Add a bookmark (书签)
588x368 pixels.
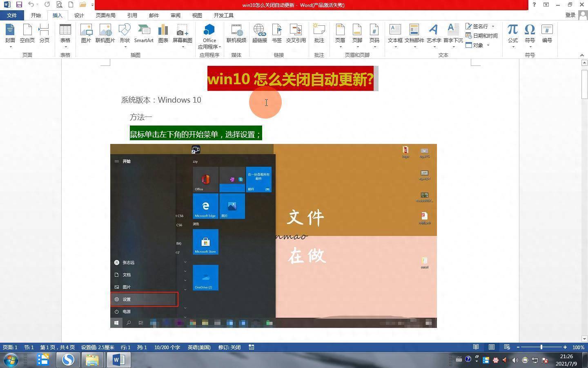point(276,34)
